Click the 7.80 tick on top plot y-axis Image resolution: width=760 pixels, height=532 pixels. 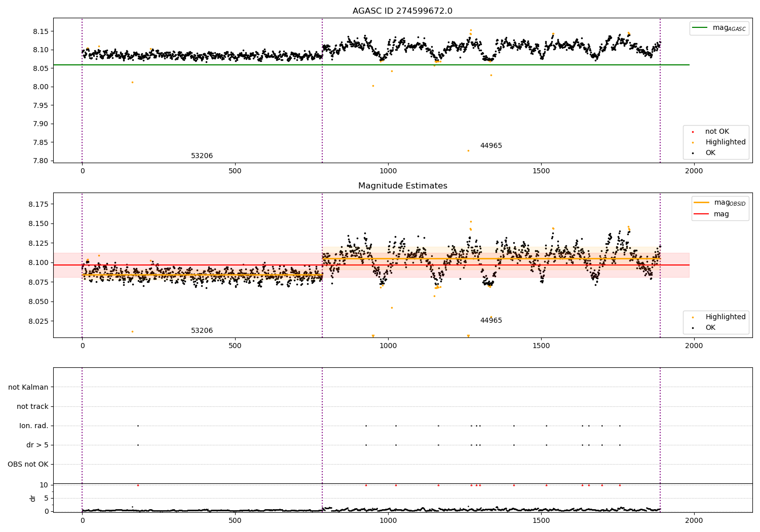(x=41, y=161)
